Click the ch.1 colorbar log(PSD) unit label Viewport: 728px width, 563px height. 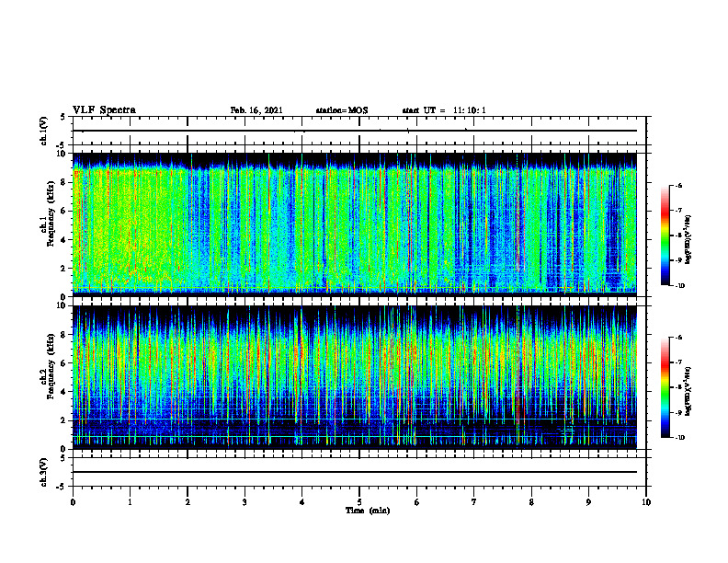pos(688,239)
